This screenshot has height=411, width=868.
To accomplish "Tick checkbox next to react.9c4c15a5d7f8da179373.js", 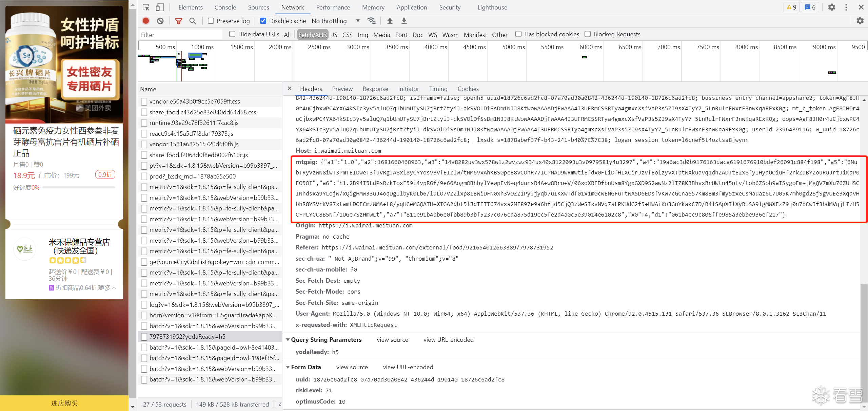I will (x=144, y=134).
